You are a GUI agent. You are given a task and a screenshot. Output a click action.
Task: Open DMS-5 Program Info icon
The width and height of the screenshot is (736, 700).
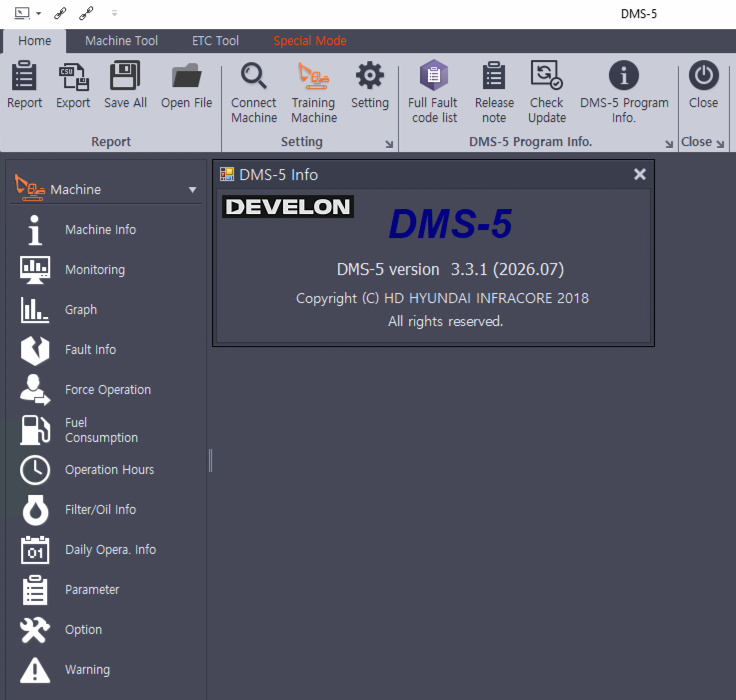click(x=624, y=75)
